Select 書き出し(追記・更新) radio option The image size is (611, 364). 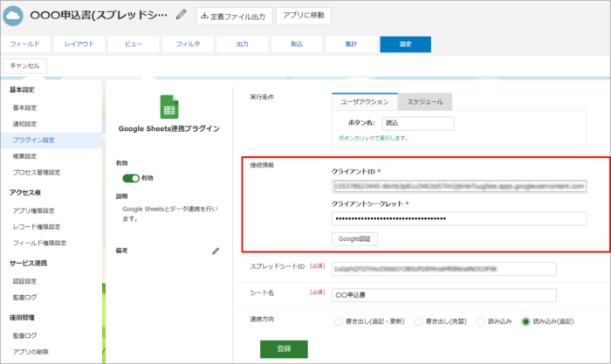(339, 321)
